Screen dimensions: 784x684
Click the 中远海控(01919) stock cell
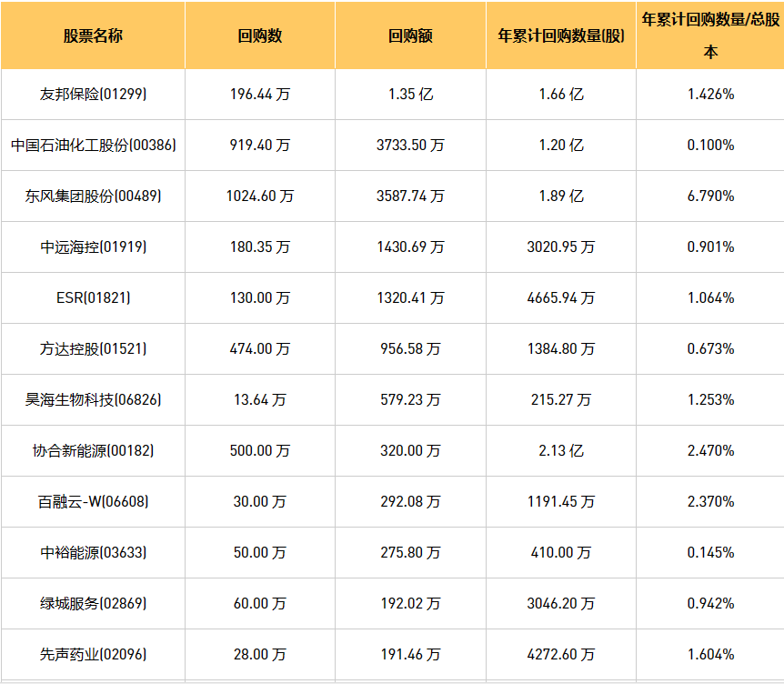click(x=93, y=246)
